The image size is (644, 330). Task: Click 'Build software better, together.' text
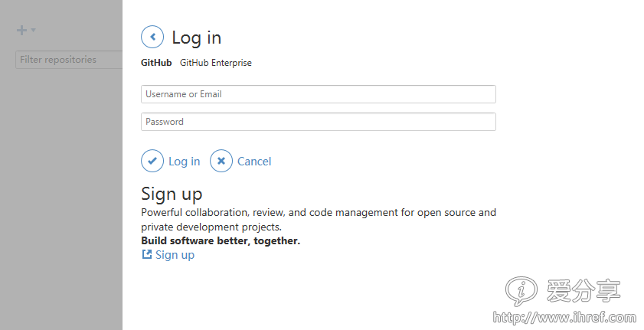tap(221, 241)
